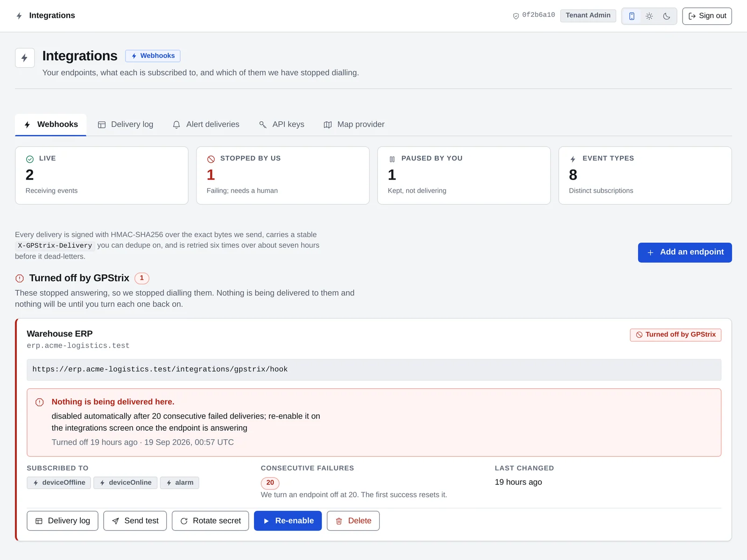Click the STOPPED BY US prohibited icon

(x=211, y=159)
